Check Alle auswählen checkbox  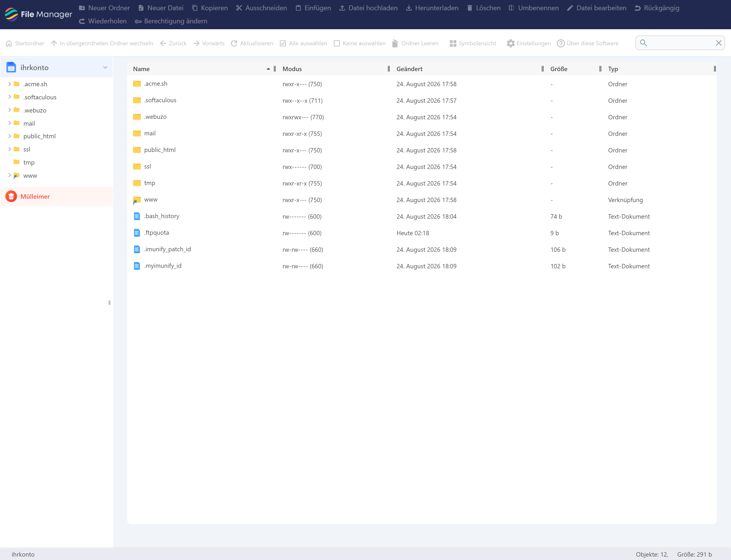click(x=283, y=43)
